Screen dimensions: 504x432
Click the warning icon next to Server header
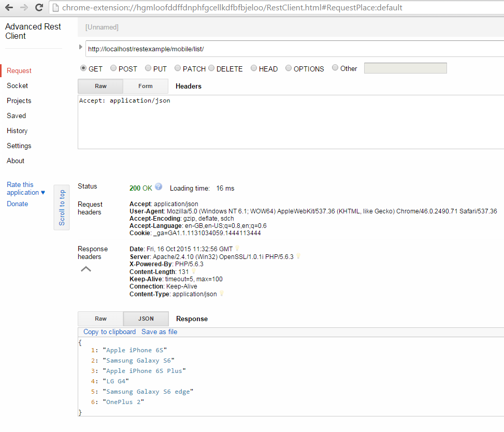(298, 256)
